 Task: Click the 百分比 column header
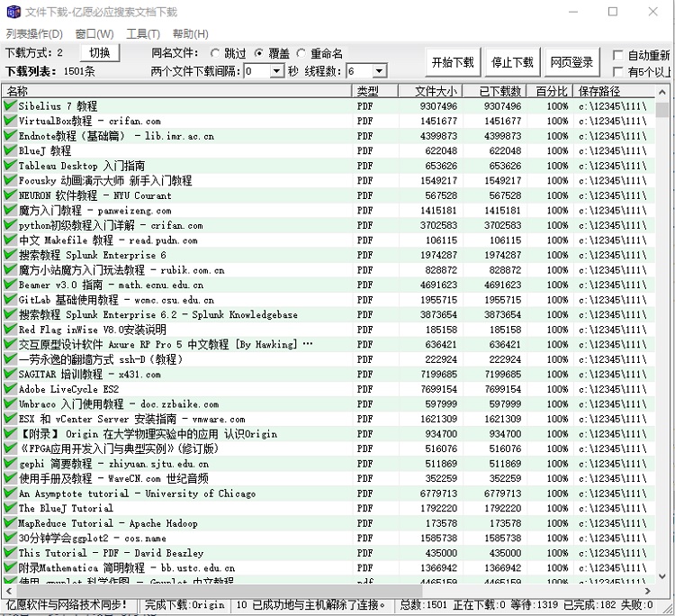[550, 91]
